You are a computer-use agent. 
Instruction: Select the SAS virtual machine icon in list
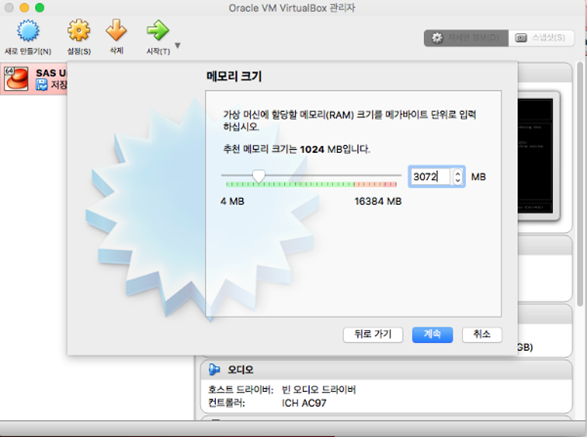pos(16,79)
